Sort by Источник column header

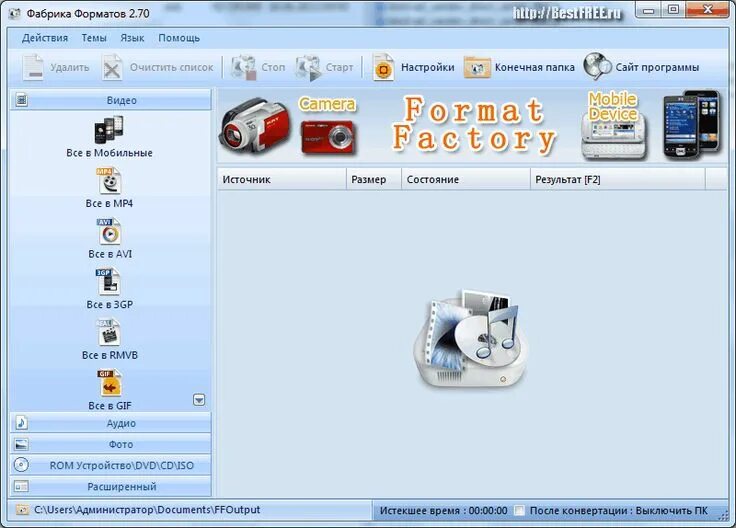tap(282, 179)
